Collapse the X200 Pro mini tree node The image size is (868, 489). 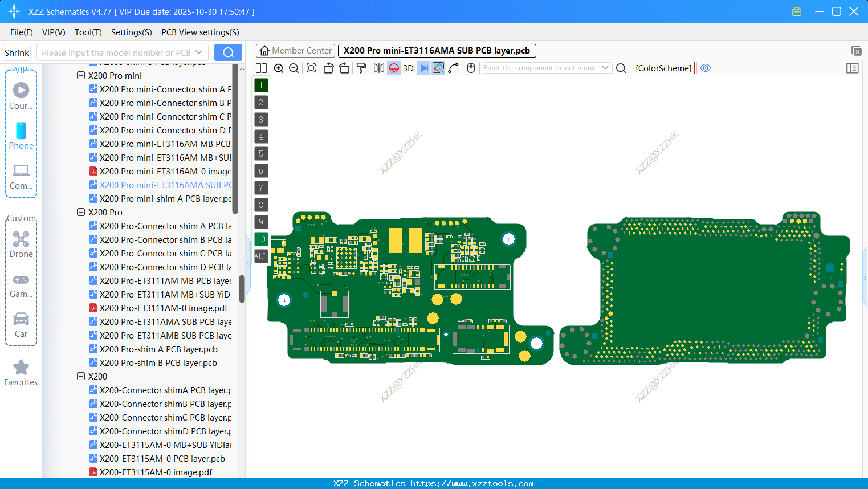pos(80,75)
